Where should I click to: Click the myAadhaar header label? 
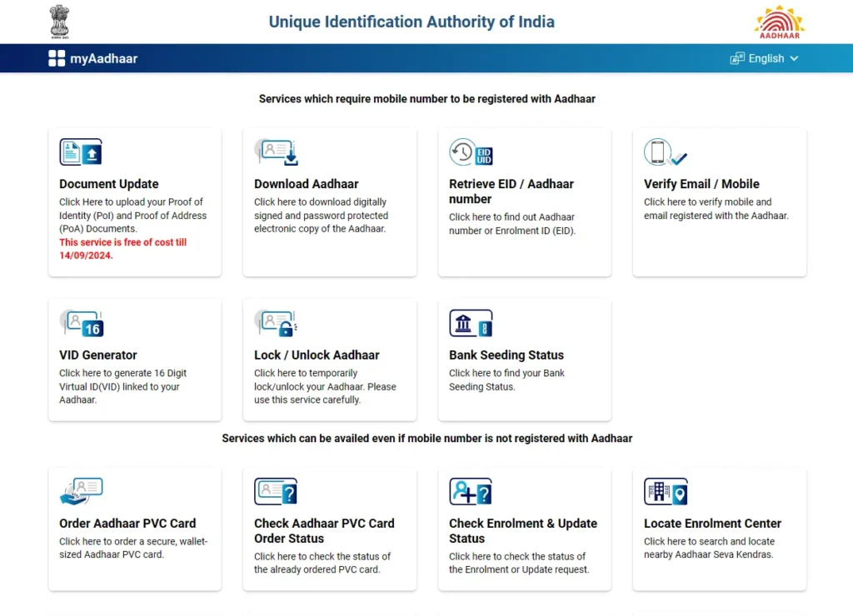coord(103,58)
